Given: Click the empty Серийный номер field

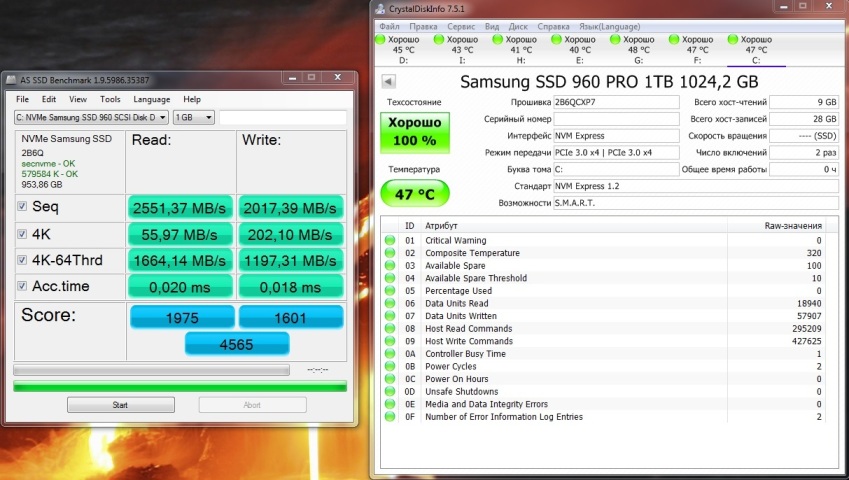Looking at the screenshot, I should [616, 119].
